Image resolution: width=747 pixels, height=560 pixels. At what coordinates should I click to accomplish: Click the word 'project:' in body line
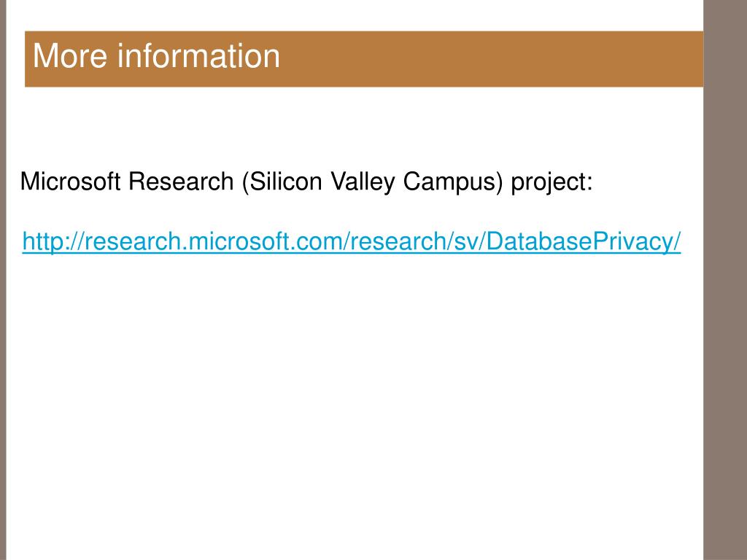pos(551,182)
